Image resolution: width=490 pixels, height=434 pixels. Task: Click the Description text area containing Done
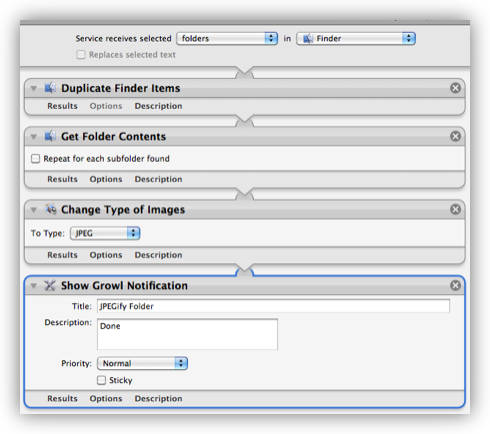pyautogui.click(x=187, y=334)
